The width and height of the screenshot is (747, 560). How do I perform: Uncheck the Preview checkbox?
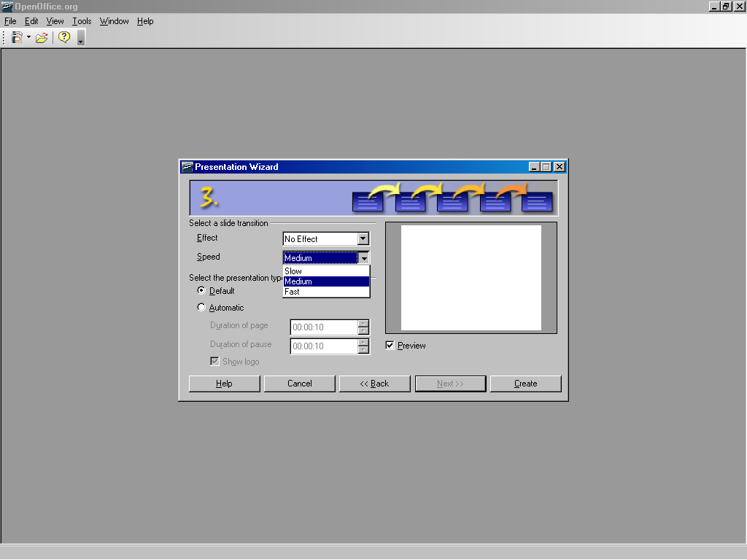click(390, 346)
